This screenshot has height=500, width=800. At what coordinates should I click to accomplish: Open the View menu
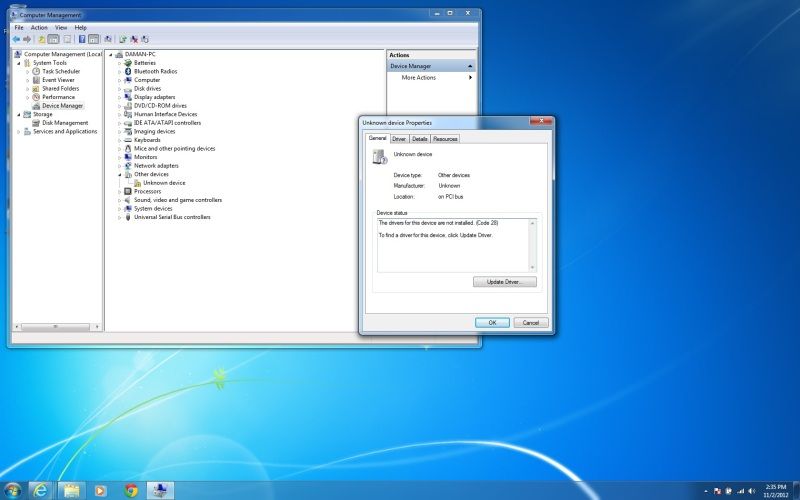pyautogui.click(x=61, y=27)
